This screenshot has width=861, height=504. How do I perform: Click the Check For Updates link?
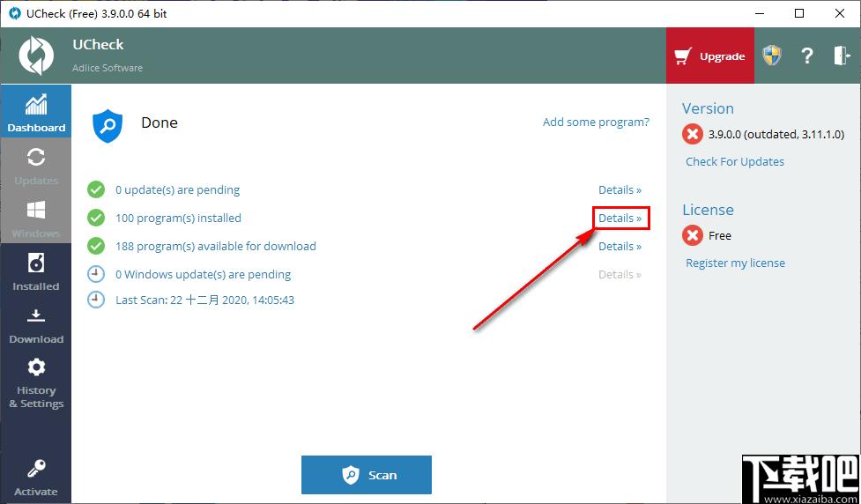[x=735, y=161]
